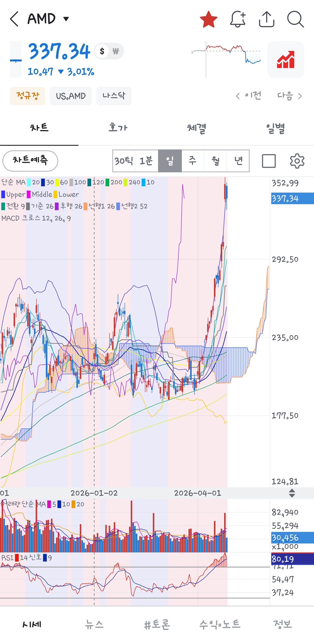
Task: Toggle the red favorite star
Action: pos(208,19)
